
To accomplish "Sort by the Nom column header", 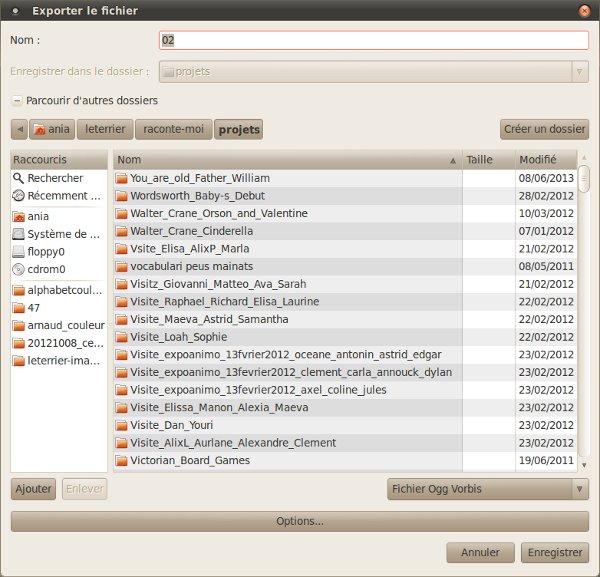I will coord(288,160).
